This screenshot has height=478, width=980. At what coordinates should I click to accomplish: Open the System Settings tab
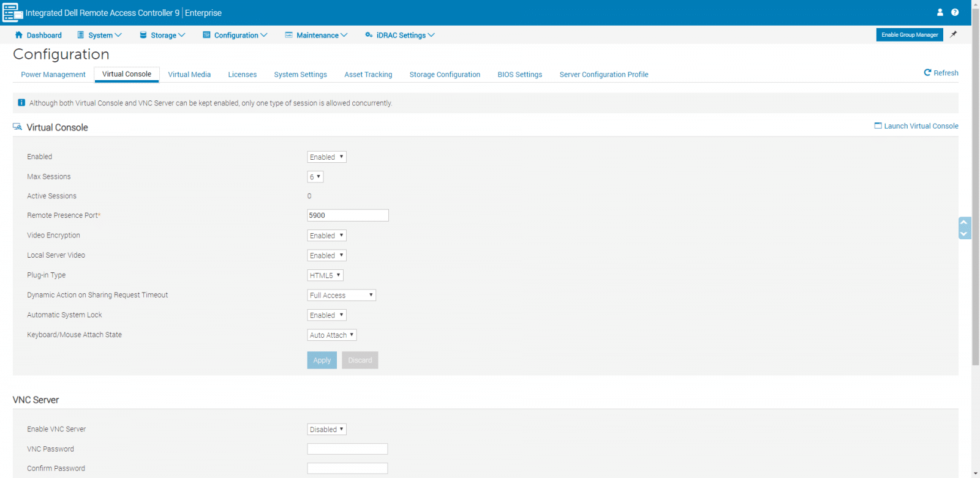300,75
